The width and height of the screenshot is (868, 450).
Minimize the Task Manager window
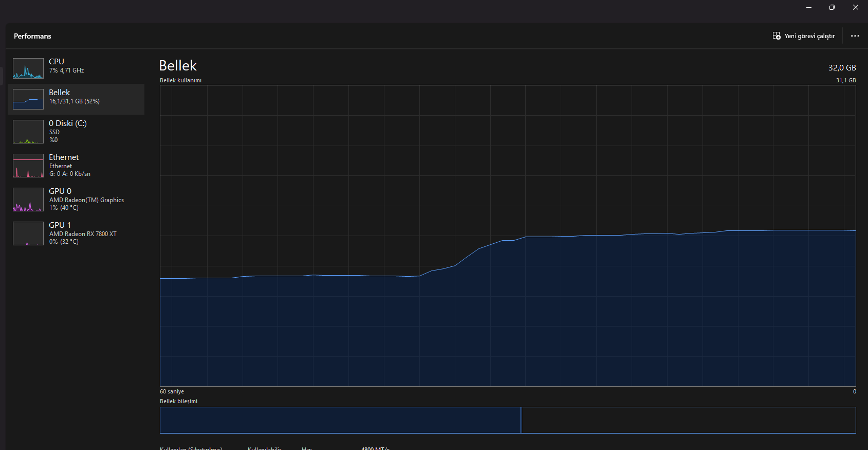coord(809,7)
